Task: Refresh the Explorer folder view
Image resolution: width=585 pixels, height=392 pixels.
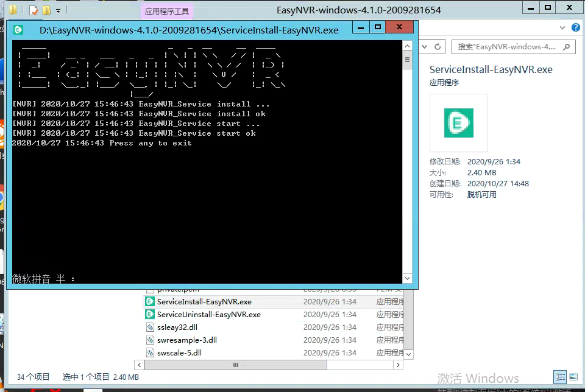Action: click(x=438, y=47)
